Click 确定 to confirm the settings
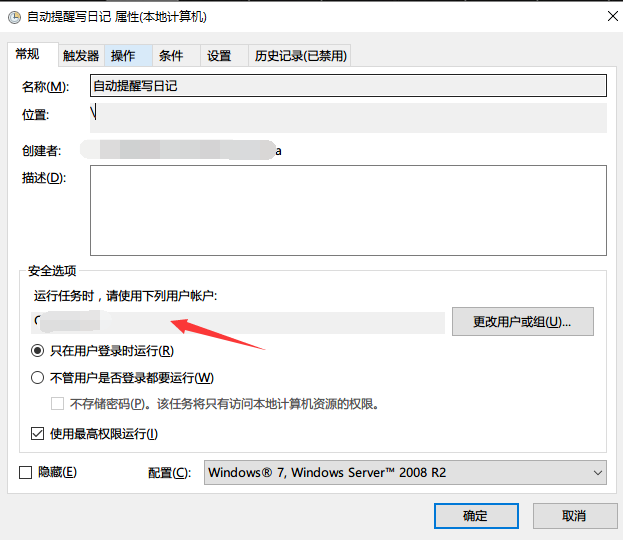This screenshot has height=540, width=623. (x=476, y=516)
